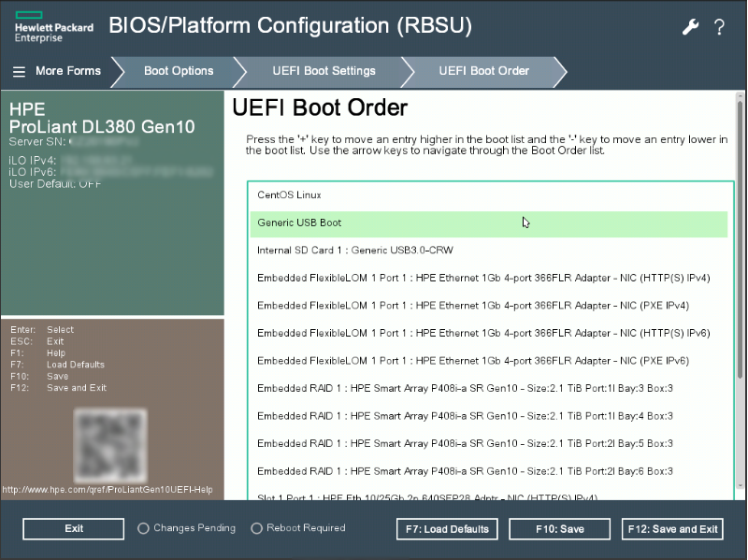Open help via question mark icon

point(719,27)
